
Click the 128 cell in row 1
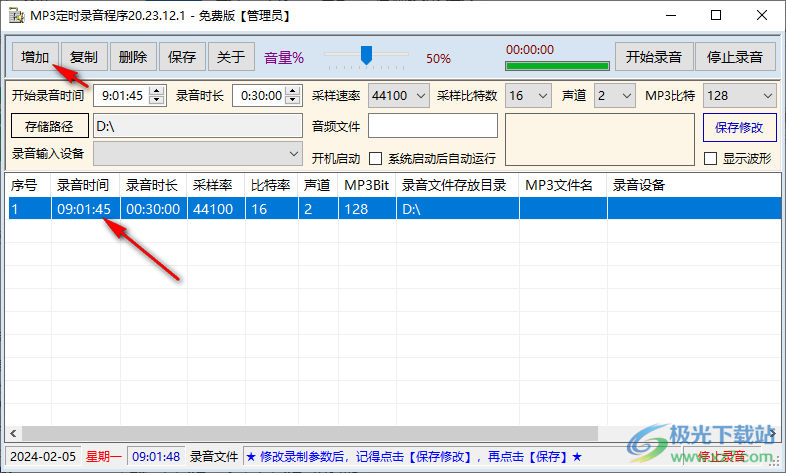coord(367,208)
